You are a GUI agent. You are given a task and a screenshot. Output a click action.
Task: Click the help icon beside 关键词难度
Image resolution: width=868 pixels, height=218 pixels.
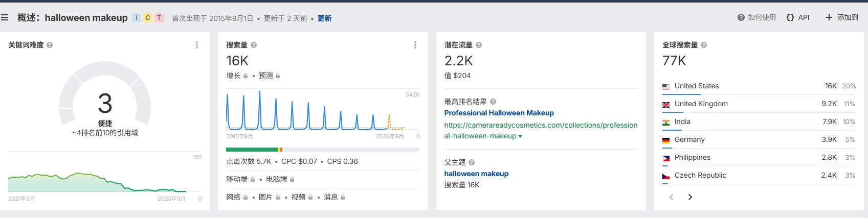[50, 45]
